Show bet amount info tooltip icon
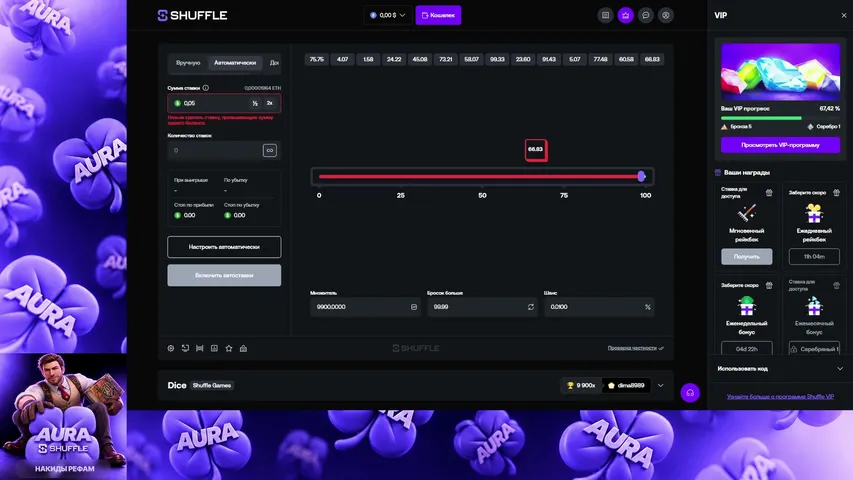 (x=206, y=88)
